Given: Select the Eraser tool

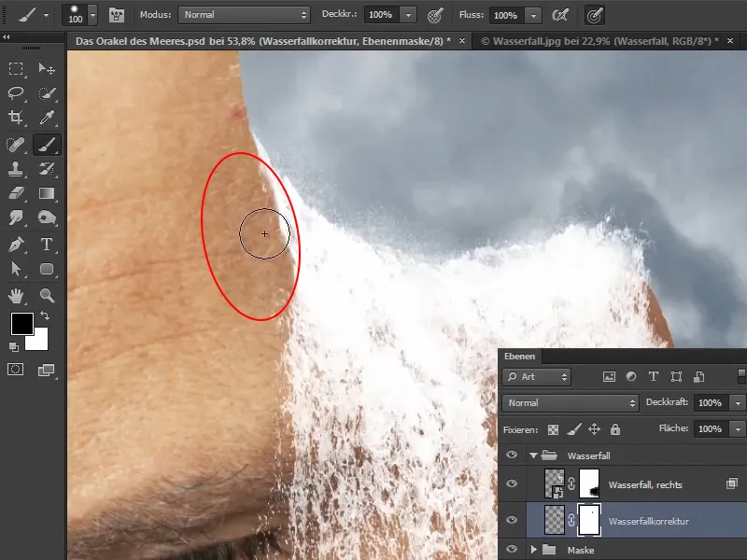Looking at the screenshot, I should click(x=16, y=193).
